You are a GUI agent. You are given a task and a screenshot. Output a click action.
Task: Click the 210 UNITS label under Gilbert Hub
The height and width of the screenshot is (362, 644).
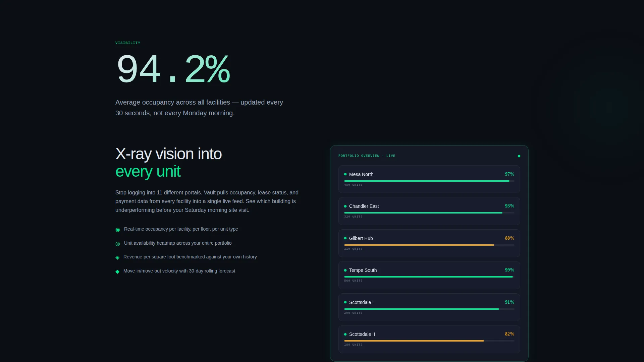pyautogui.click(x=353, y=249)
